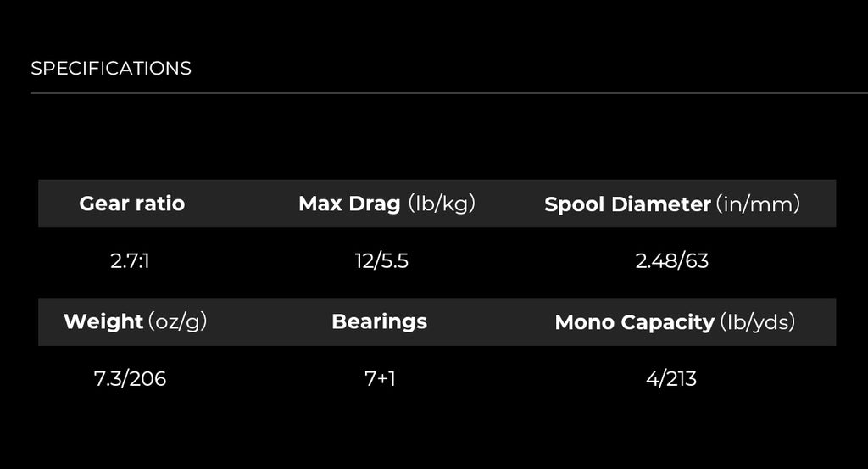
Task: Select the 4/213 mono capacity value
Action: click(x=671, y=378)
